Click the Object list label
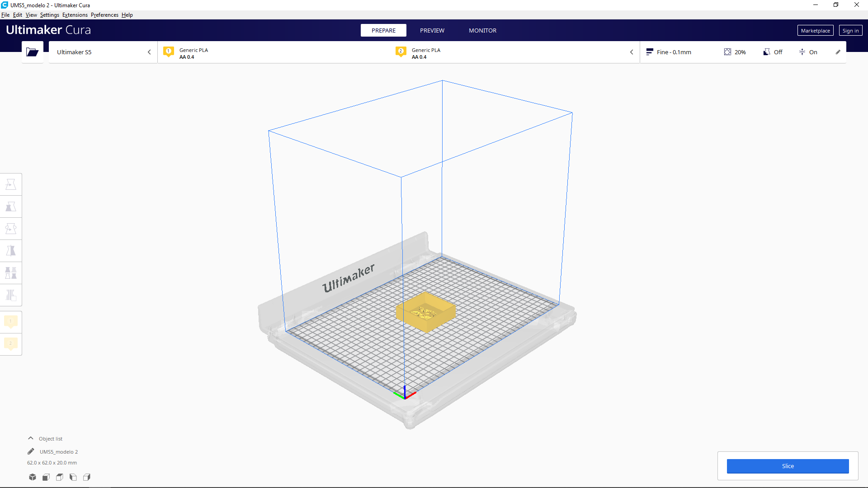Image resolution: width=868 pixels, height=488 pixels. click(51, 439)
